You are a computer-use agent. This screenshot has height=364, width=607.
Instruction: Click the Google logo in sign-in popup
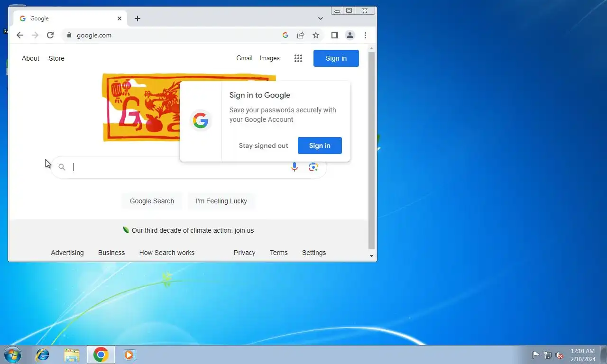[x=201, y=120]
